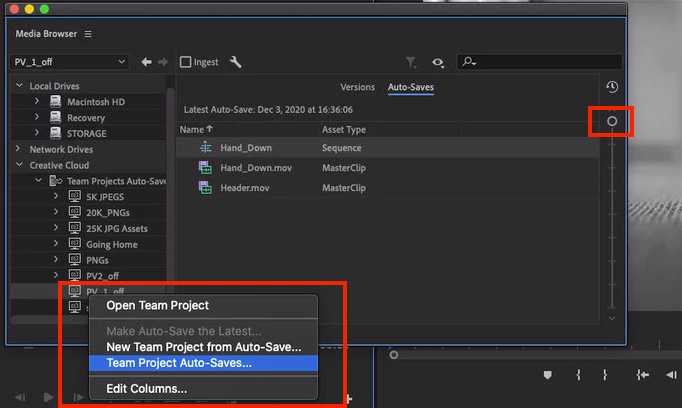Click the Hand_Down.mov clip icon
The image size is (682, 408).
point(205,167)
